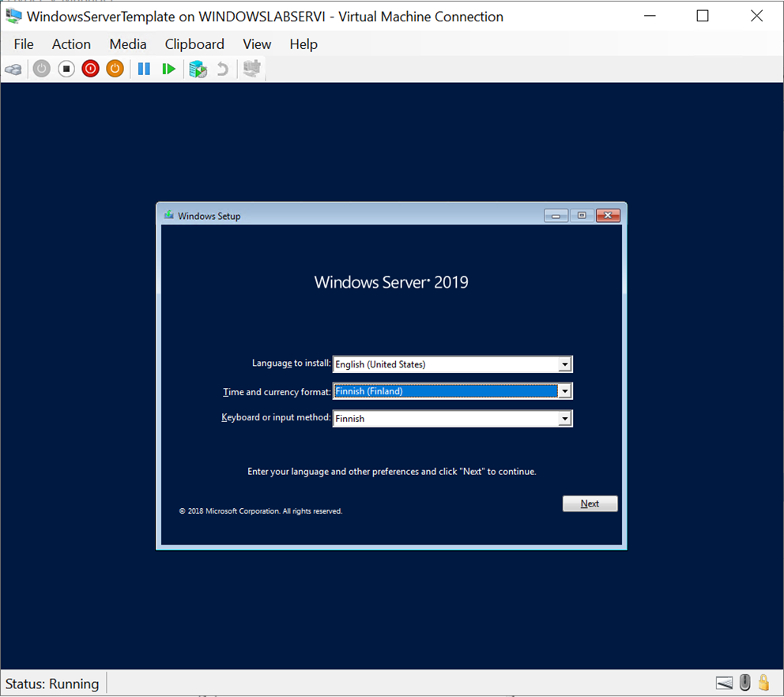Click the keyboard status icon
Screen dimensions: 784x697
tap(724, 683)
